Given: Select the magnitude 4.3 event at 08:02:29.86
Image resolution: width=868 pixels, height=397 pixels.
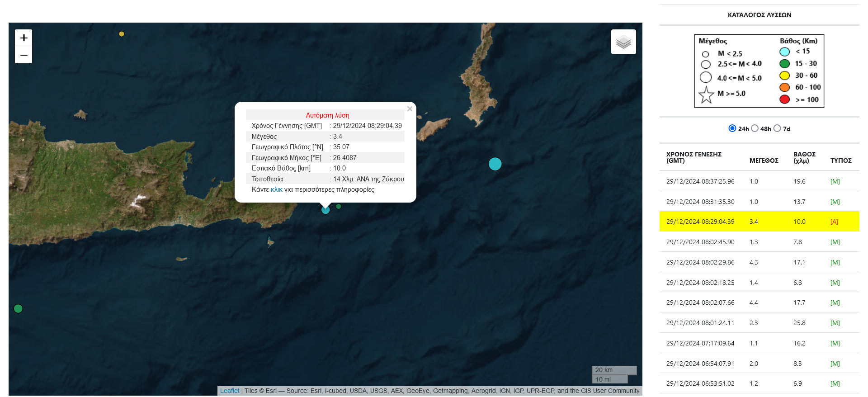Looking at the screenshot, I should [x=700, y=262].
